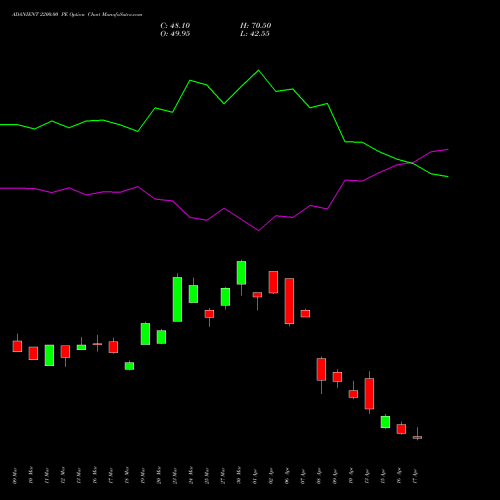500x500 pixels.
Task: Click the first red candle above 09 Mar
Action: pyautogui.click(x=17, y=346)
